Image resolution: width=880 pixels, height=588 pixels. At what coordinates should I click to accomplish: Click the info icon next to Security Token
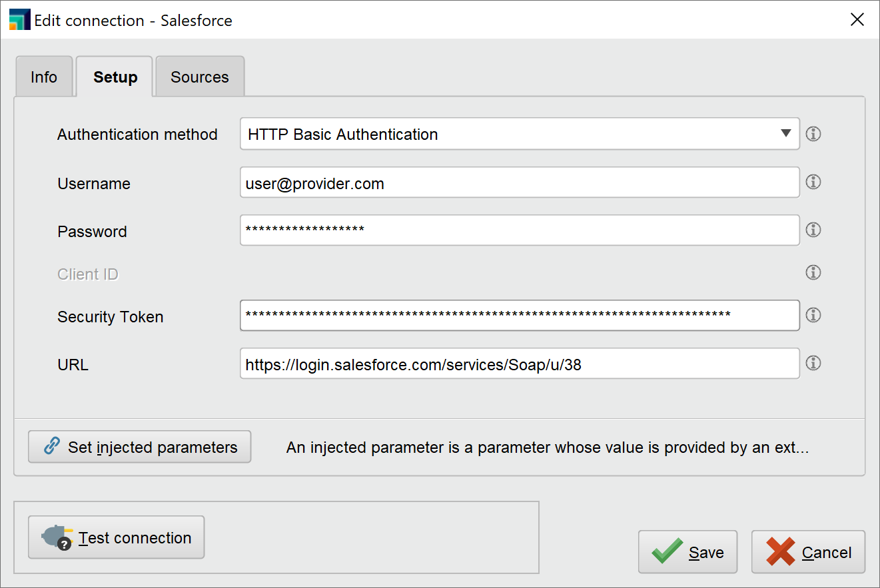[813, 315]
